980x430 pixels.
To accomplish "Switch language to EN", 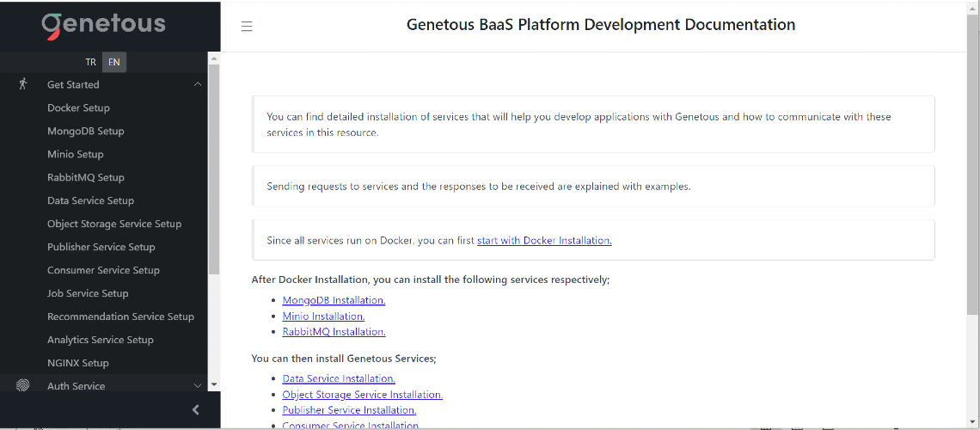I will [x=113, y=62].
